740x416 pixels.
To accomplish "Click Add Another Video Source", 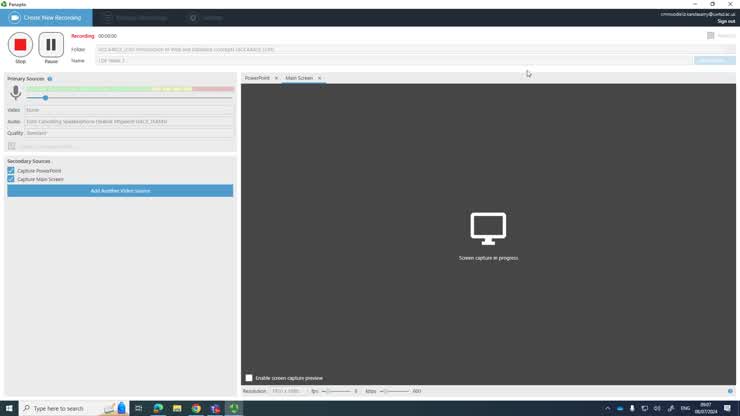I will (x=120, y=191).
